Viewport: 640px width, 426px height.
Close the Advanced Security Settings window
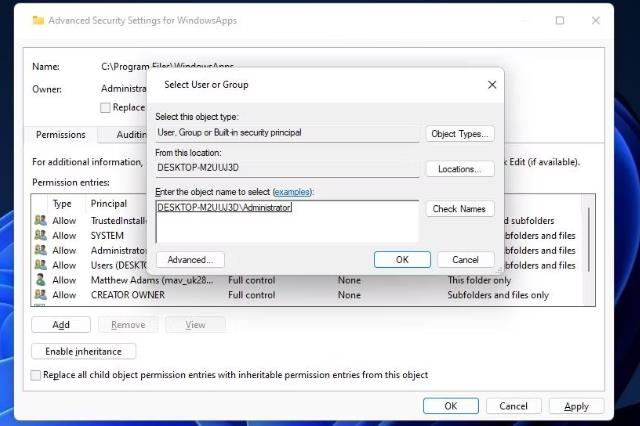[596, 20]
